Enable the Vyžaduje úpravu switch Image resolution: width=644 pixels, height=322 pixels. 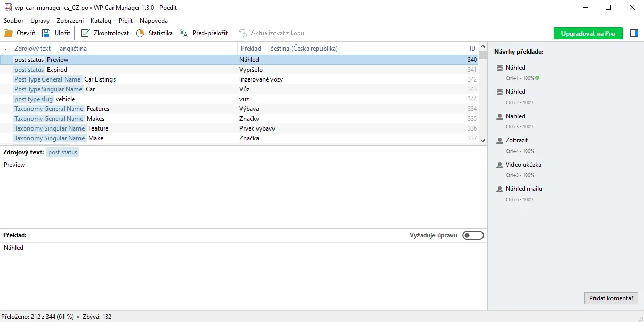tap(473, 235)
